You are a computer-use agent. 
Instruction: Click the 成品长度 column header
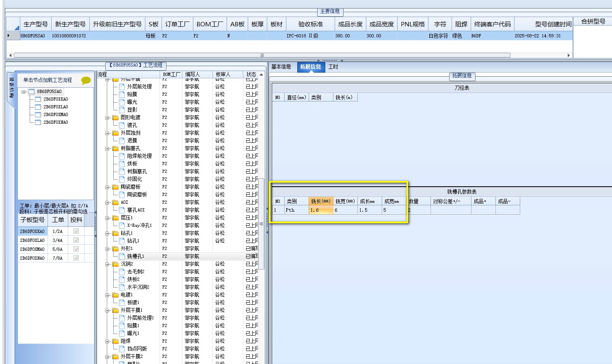point(350,24)
